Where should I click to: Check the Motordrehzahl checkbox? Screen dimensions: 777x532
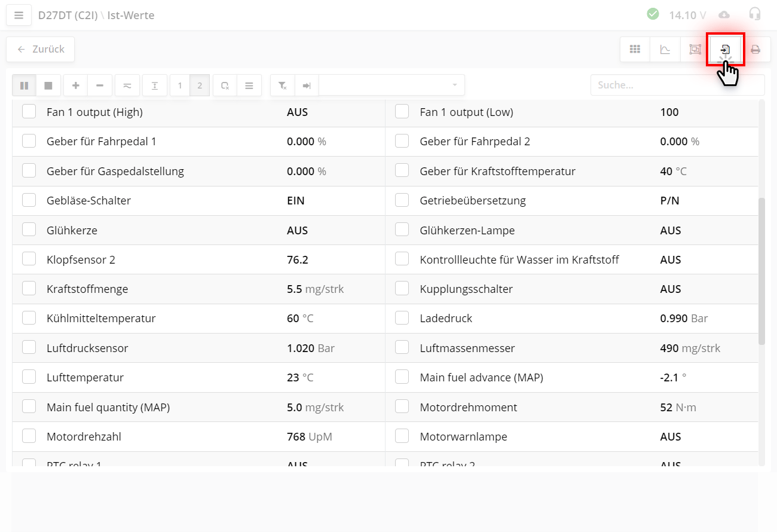tap(29, 436)
